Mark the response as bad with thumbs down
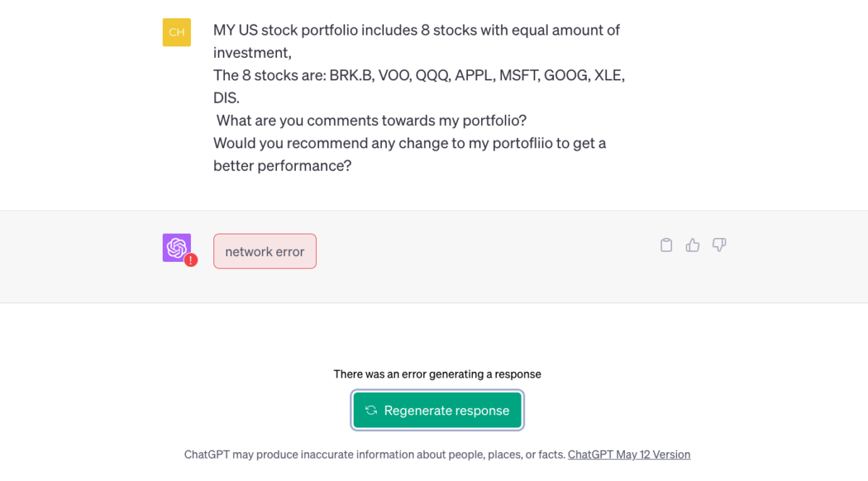 718,245
